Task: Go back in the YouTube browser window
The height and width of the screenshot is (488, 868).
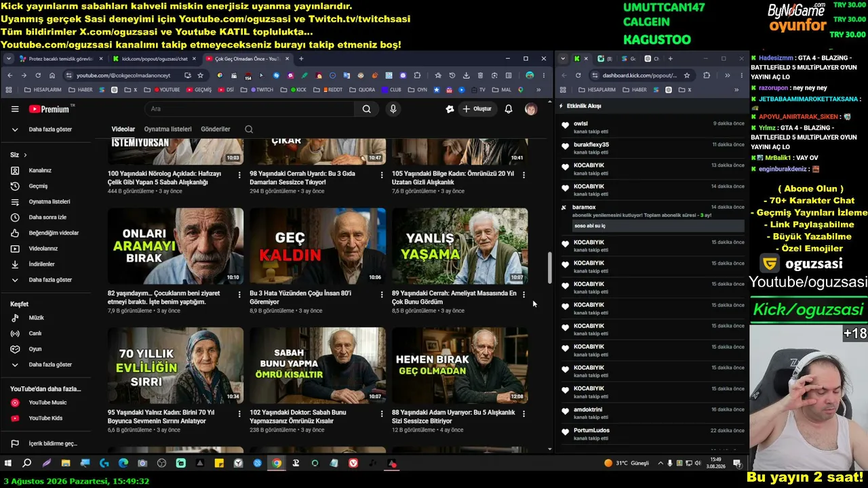Action: pyautogui.click(x=9, y=75)
